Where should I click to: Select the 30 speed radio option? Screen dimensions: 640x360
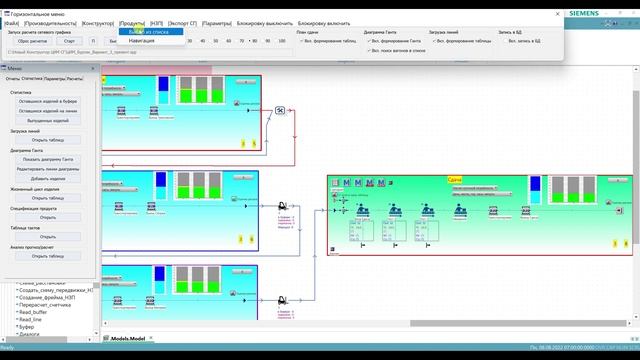[190, 41]
